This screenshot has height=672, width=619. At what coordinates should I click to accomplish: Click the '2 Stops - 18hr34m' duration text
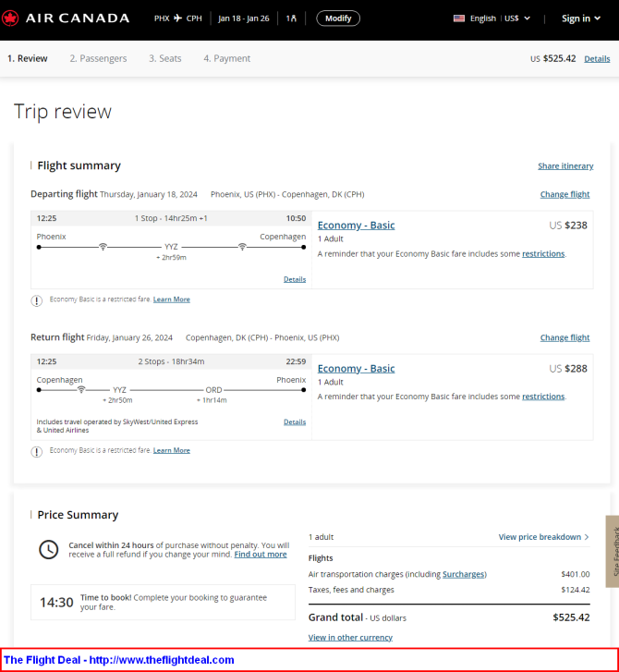[x=171, y=361]
